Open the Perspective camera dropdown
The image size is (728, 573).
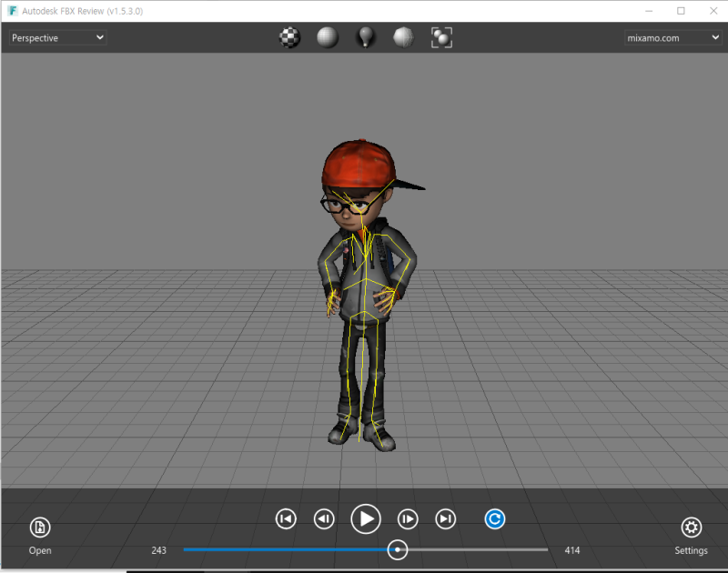click(56, 37)
